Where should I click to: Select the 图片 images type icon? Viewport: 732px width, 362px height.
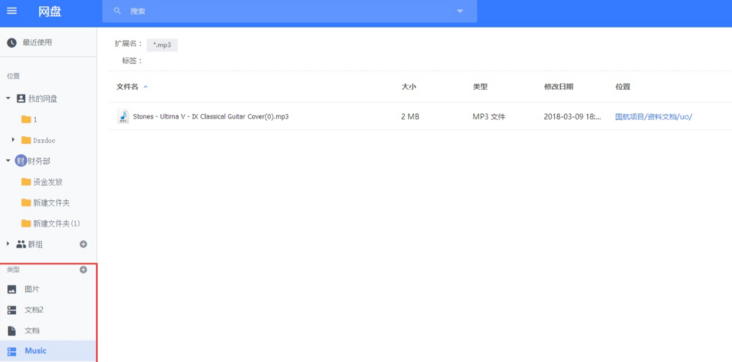12,289
